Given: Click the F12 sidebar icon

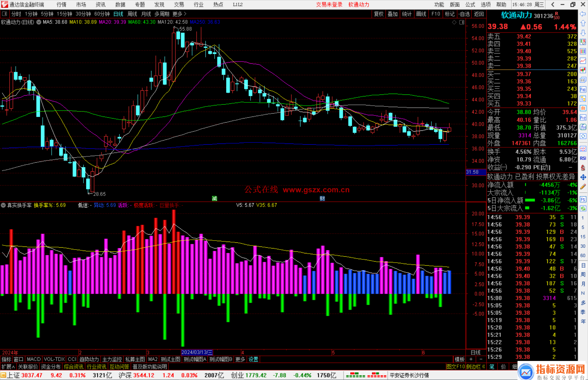Looking at the screenshot, I should 583,118.
